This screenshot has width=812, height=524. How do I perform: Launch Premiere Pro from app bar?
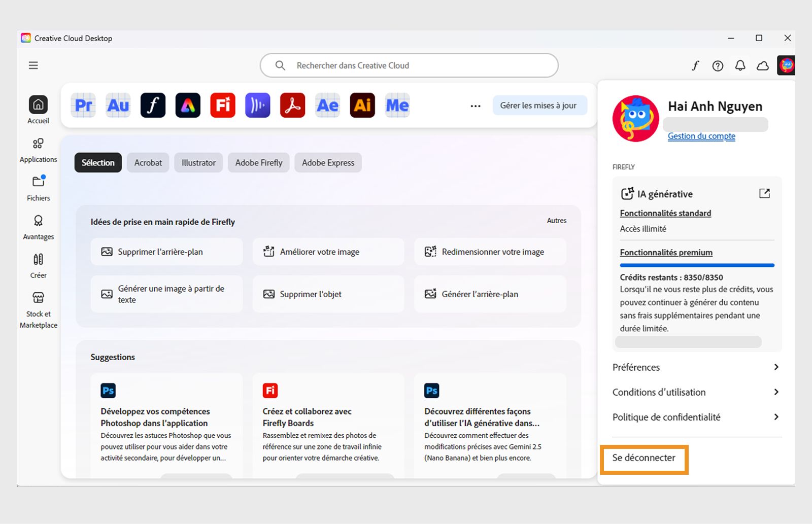(x=83, y=106)
